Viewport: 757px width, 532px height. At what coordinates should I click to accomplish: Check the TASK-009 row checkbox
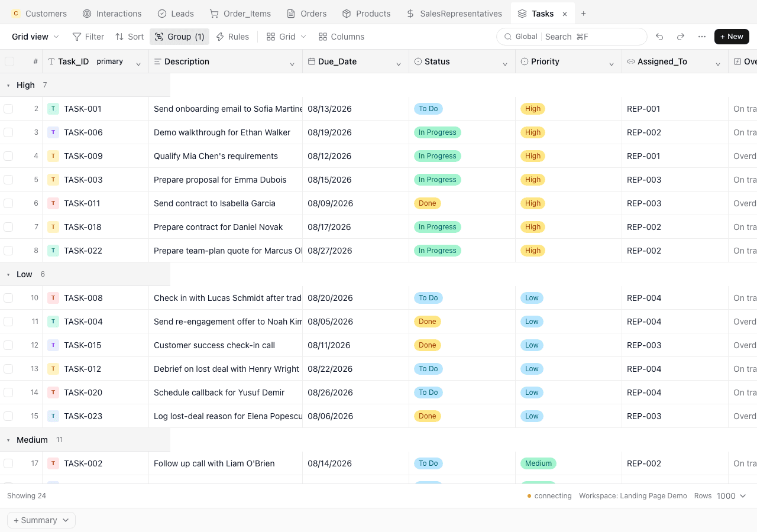click(8, 156)
